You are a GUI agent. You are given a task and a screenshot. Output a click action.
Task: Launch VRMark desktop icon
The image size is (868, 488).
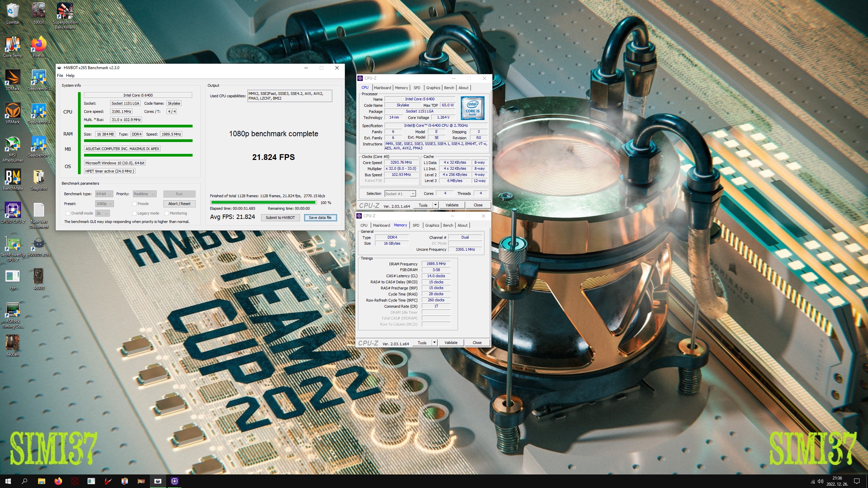13,113
